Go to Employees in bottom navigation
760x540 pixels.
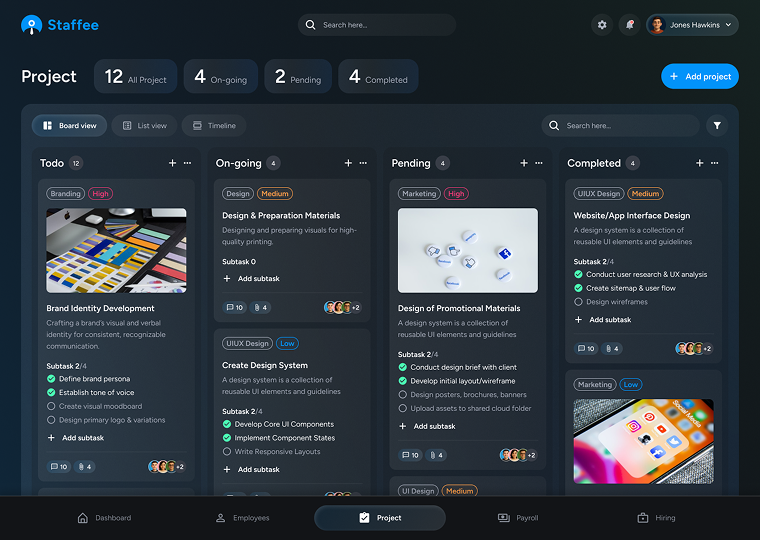coord(242,518)
